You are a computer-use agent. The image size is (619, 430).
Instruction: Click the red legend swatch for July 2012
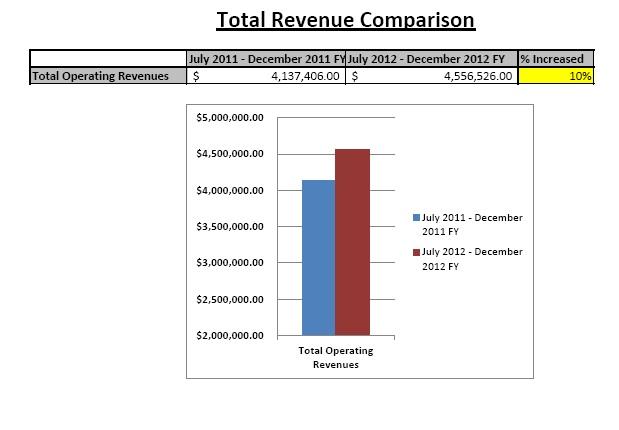coord(416,252)
